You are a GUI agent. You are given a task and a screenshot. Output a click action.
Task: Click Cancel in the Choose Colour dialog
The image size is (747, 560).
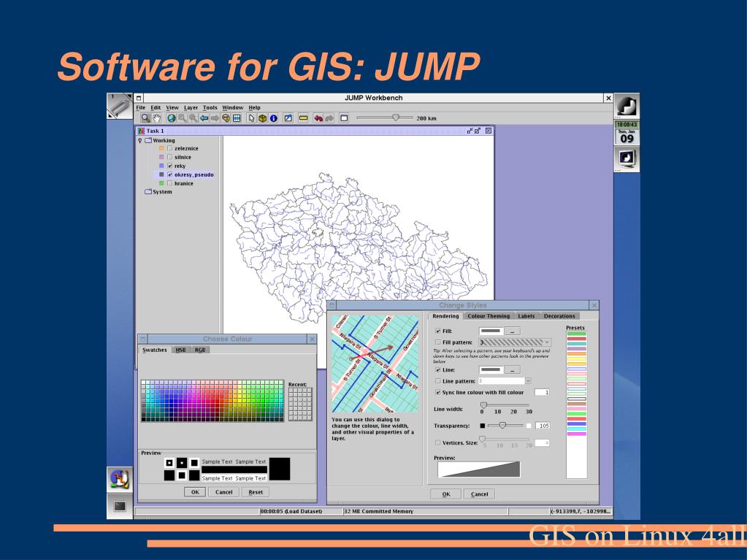point(224,492)
